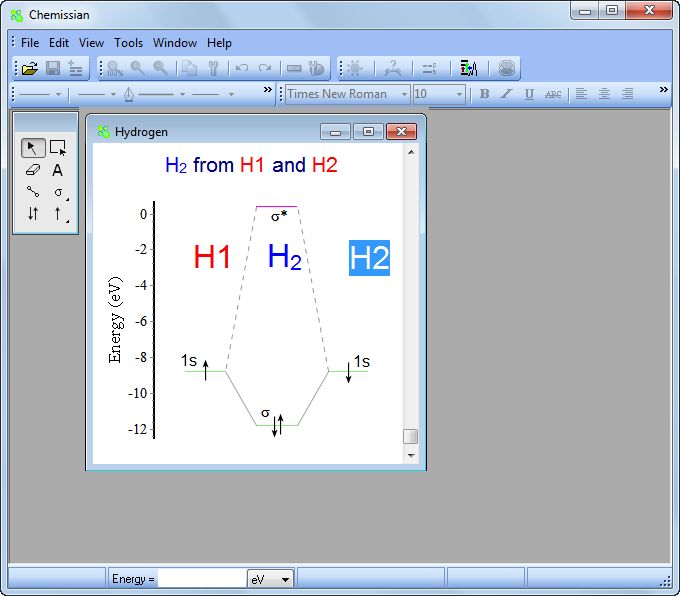680x596 pixels.
Task: Open the Help menu
Action: pos(219,43)
